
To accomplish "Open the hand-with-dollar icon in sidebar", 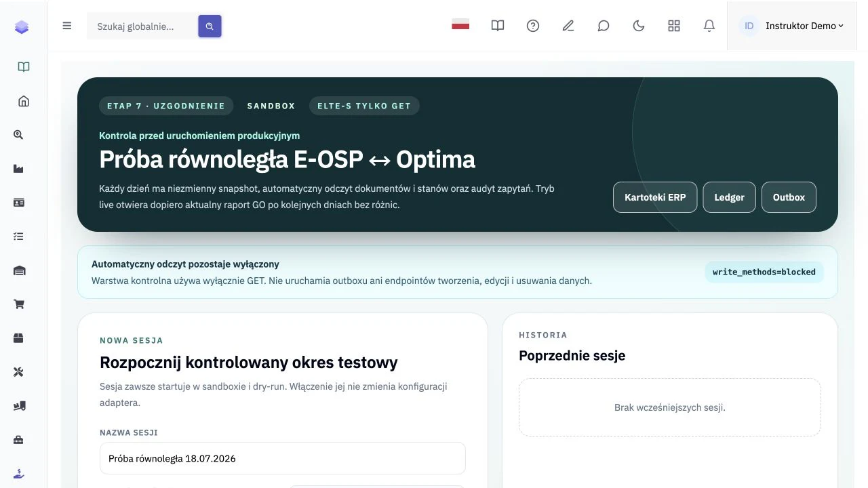I will coord(19,474).
